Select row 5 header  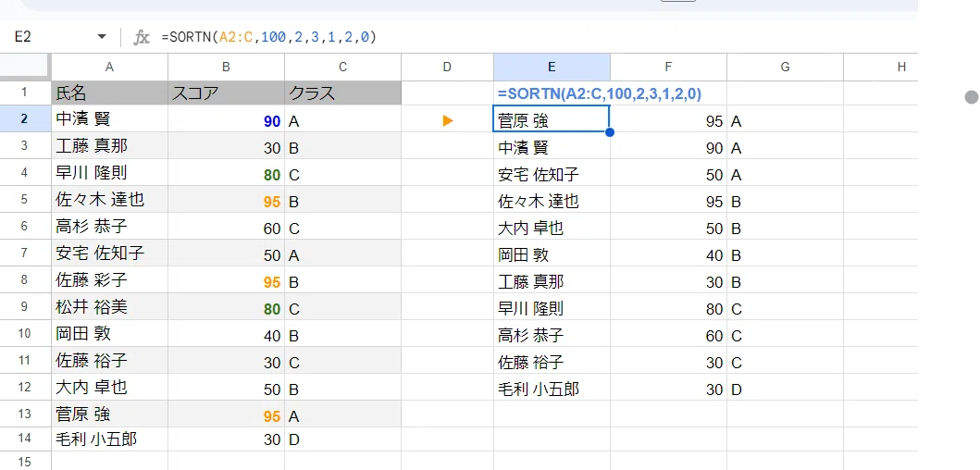coord(26,199)
